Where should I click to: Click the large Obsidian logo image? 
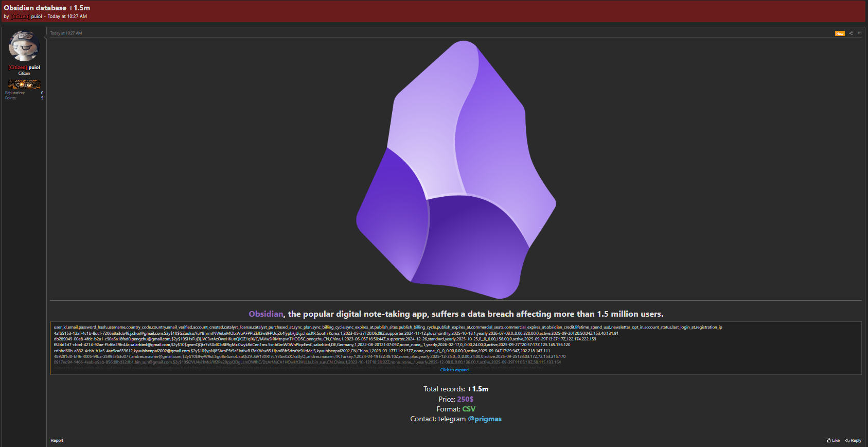click(x=456, y=169)
